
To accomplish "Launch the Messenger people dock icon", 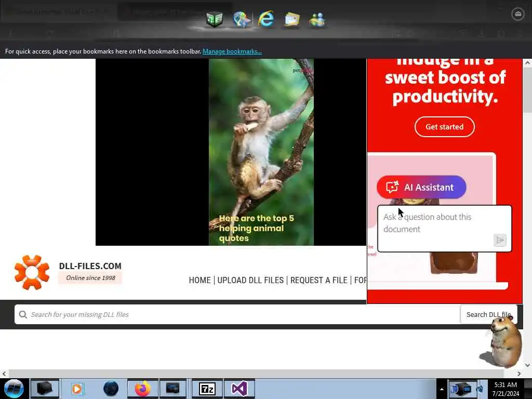I will [317, 20].
